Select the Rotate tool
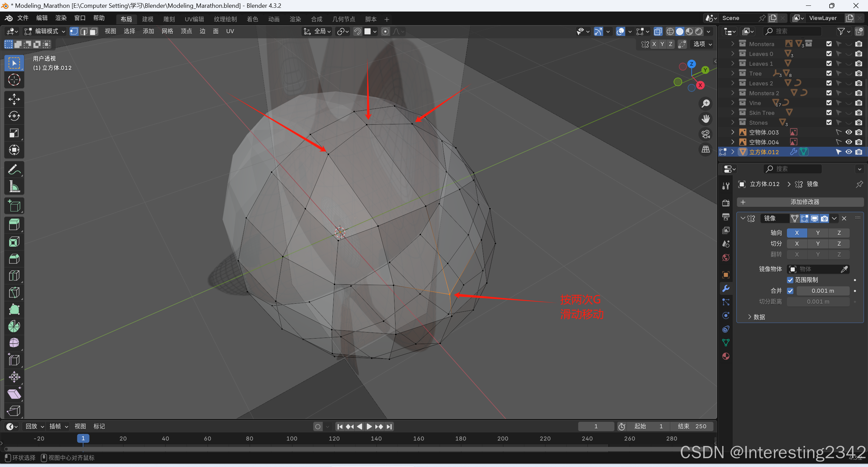 point(14,116)
